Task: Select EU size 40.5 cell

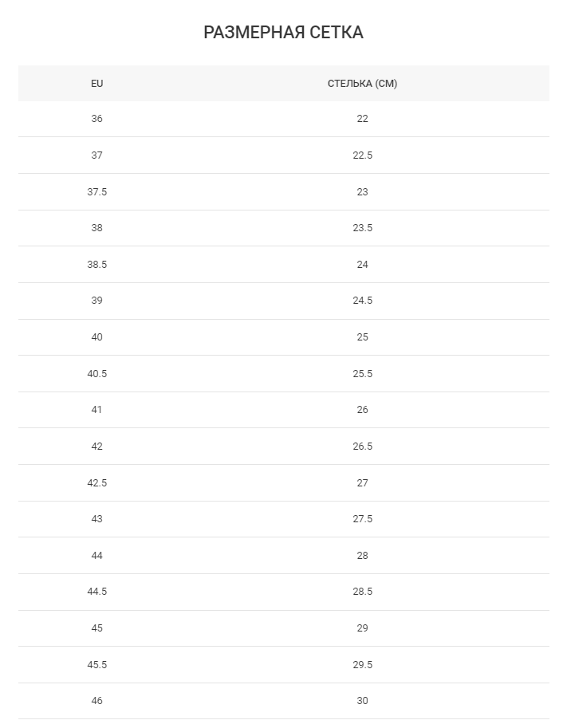Action: (96, 374)
